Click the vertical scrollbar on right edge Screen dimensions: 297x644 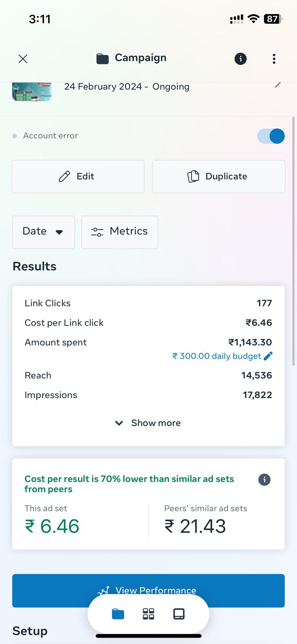coord(294,242)
